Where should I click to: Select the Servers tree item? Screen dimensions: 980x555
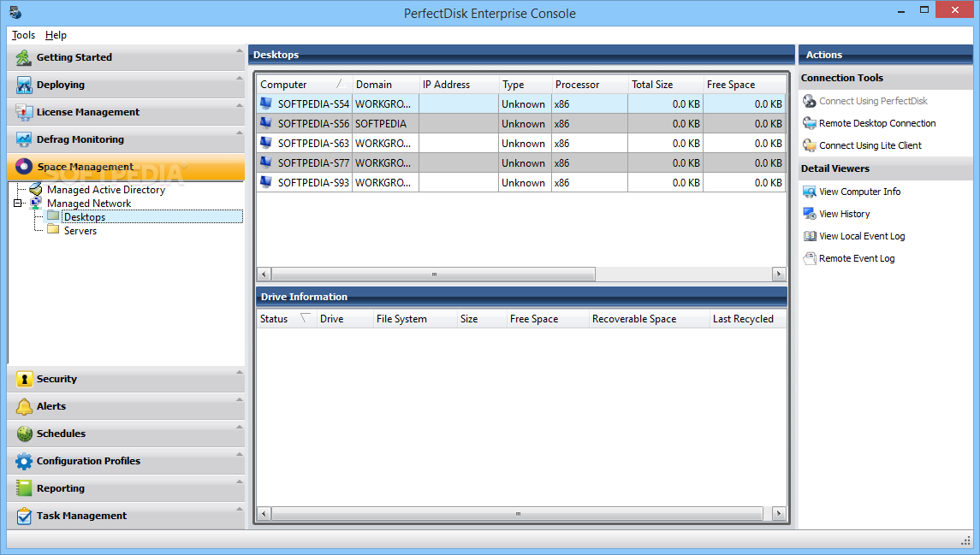coord(80,230)
